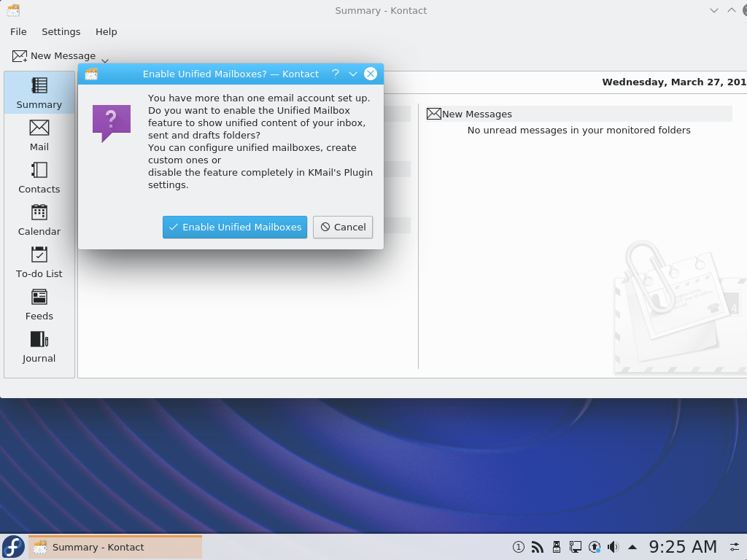Image resolution: width=747 pixels, height=560 pixels.
Task: Open the Settings menu
Action: point(61,31)
